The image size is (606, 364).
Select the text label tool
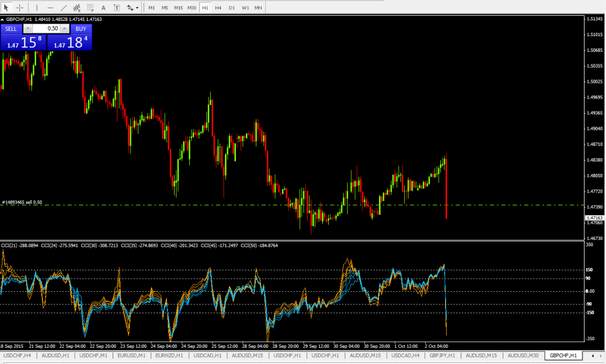click(117, 7)
